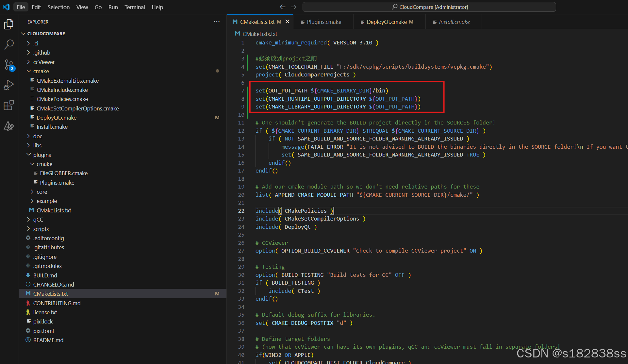628x364 pixels.
Task: Open the Explorer view in activity bar
Action: click(x=9, y=24)
